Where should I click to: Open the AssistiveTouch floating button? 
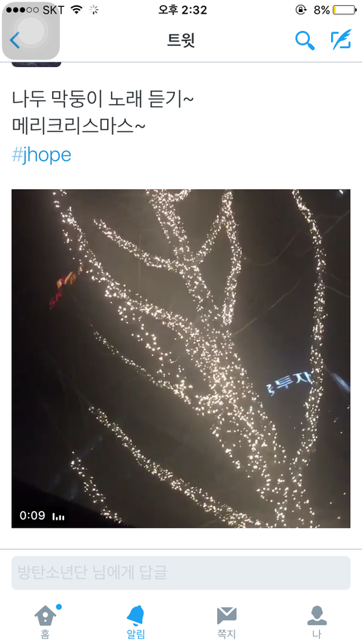click(x=31, y=31)
